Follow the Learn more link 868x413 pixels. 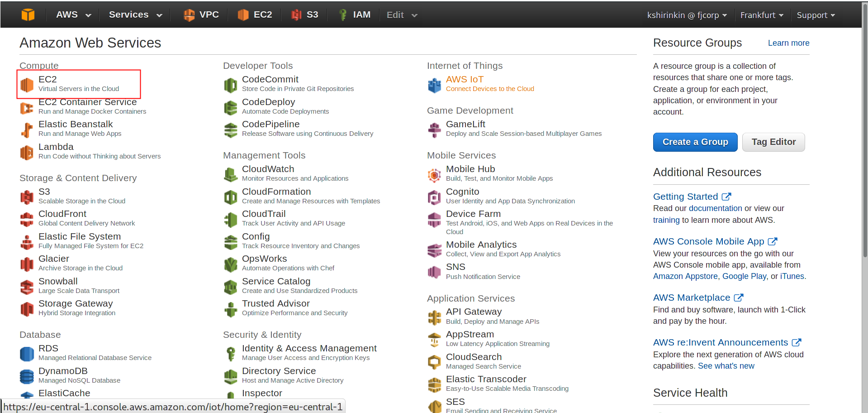[788, 43]
